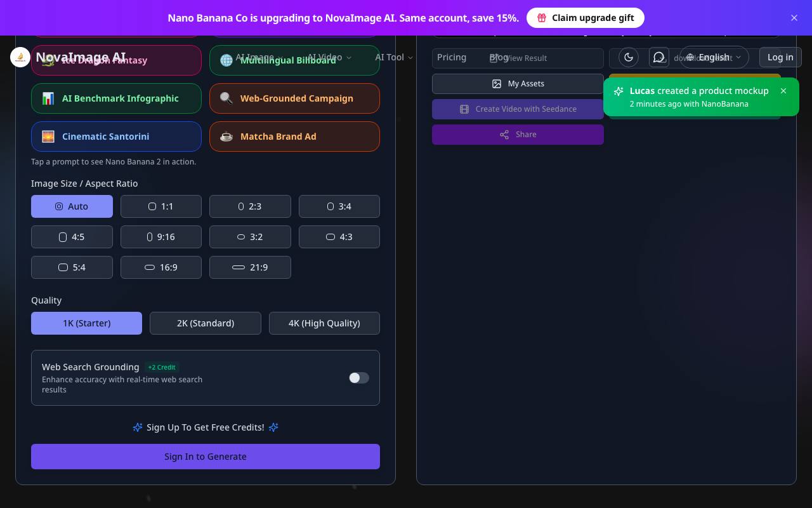Go to the Pricing page
812x508 pixels.
452,57
